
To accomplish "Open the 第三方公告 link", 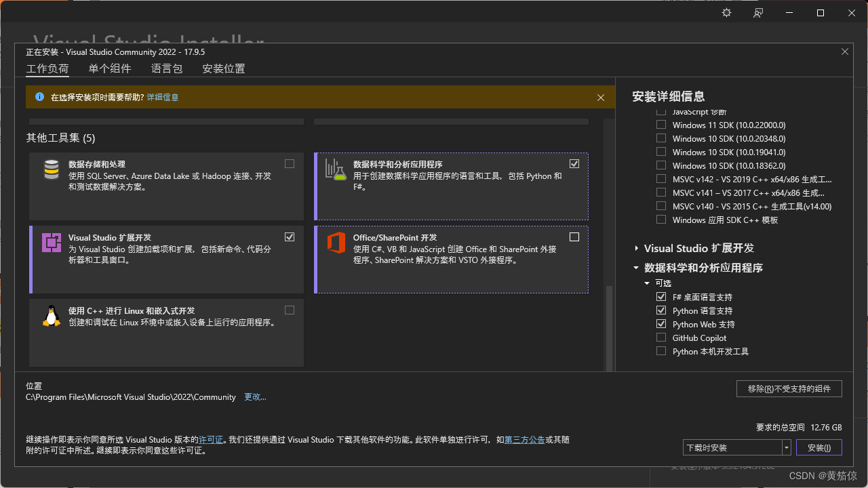I will [525, 440].
